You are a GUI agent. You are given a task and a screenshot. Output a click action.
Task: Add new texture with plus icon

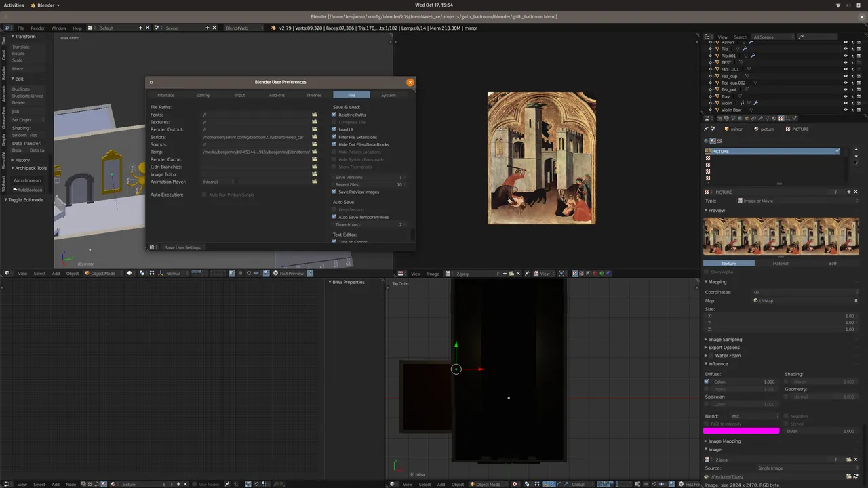(x=848, y=192)
